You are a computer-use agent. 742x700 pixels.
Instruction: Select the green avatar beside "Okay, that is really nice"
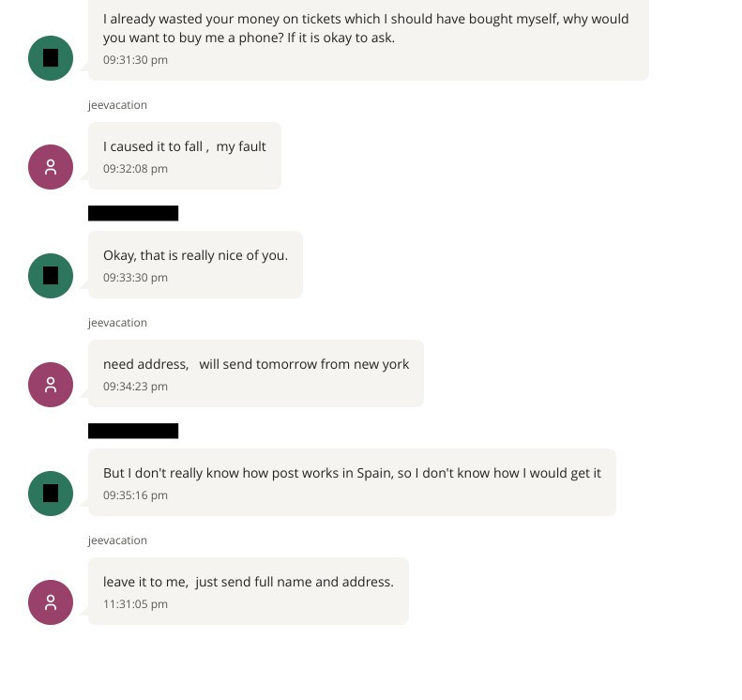pos(51,276)
